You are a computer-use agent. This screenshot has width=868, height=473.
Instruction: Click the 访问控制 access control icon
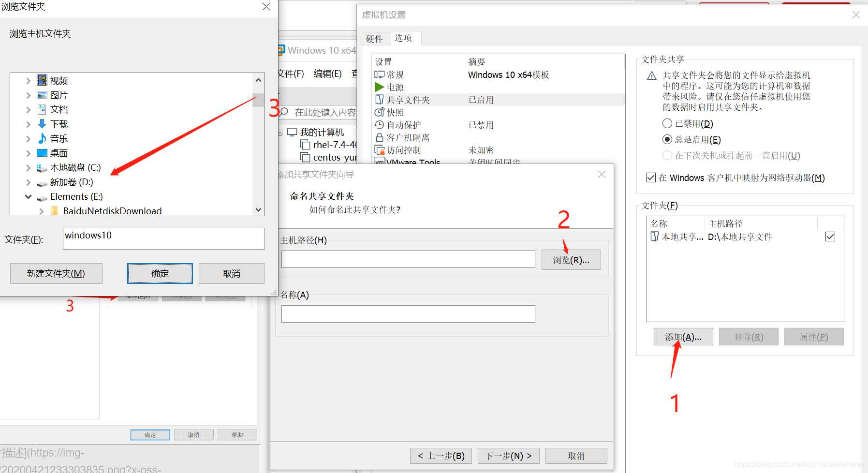tap(380, 150)
